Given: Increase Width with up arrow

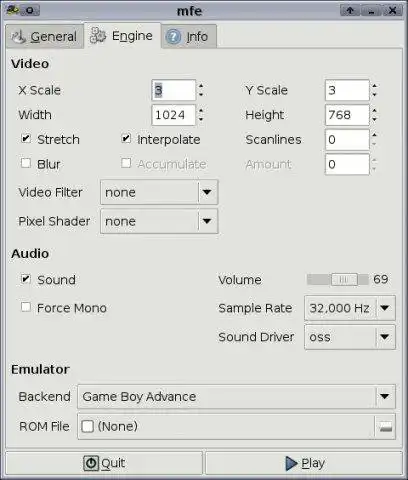Looking at the screenshot, I should pos(201,111).
